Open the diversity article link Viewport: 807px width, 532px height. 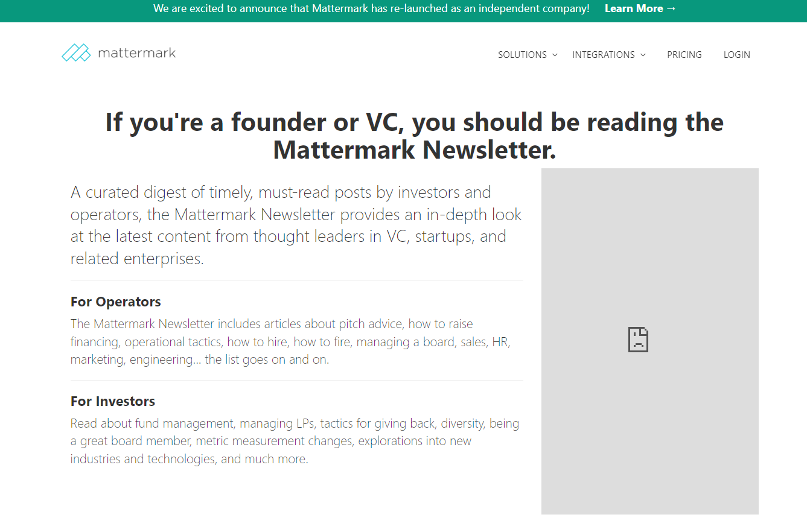[x=462, y=423]
